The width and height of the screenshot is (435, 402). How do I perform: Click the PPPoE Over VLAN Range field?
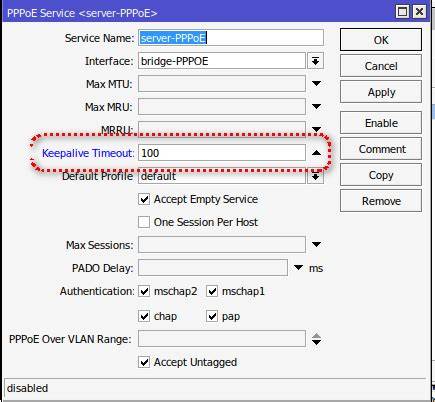tap(222, 339)
